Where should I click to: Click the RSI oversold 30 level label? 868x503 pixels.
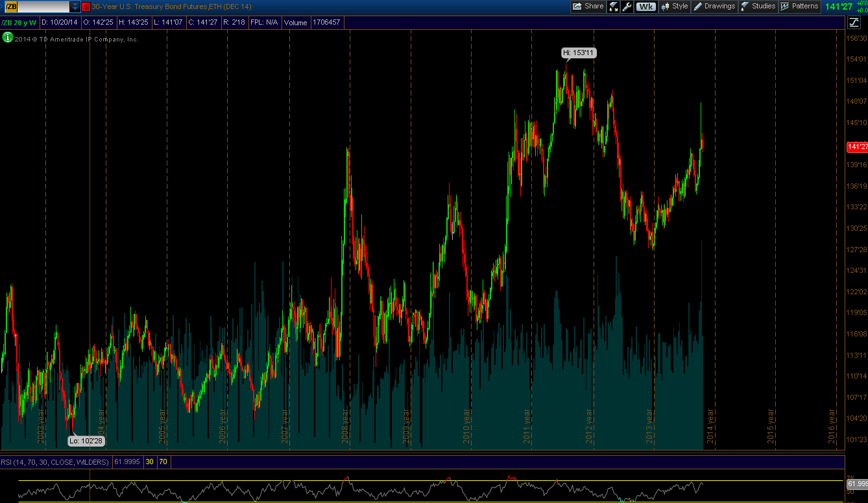pyautogui.click(x=149, y=462)
